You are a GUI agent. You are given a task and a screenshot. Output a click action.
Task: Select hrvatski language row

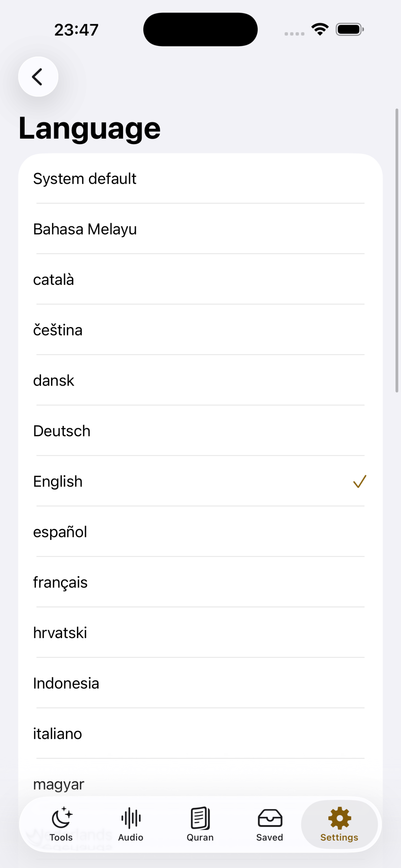click(x=200, y=633)
